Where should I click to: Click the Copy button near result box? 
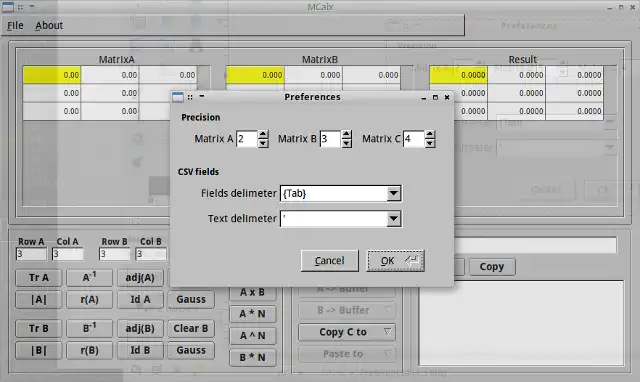(x=492, y=267)
